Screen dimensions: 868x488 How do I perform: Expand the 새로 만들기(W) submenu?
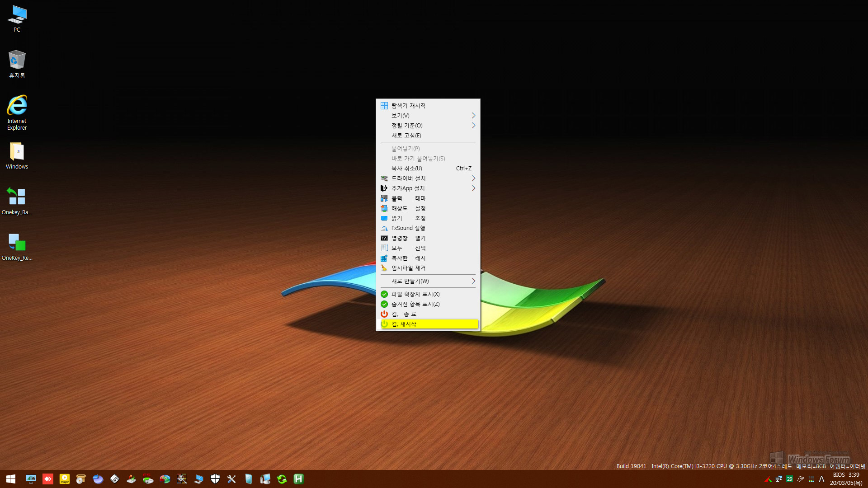coord(428,281)
